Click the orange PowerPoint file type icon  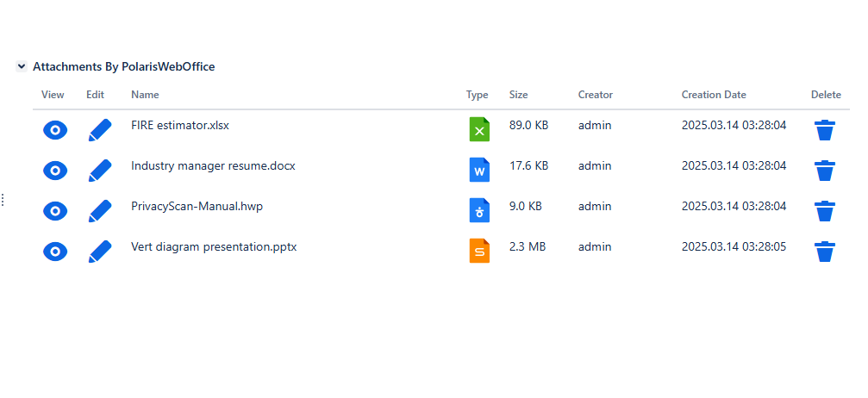click(x=479, y=251)
